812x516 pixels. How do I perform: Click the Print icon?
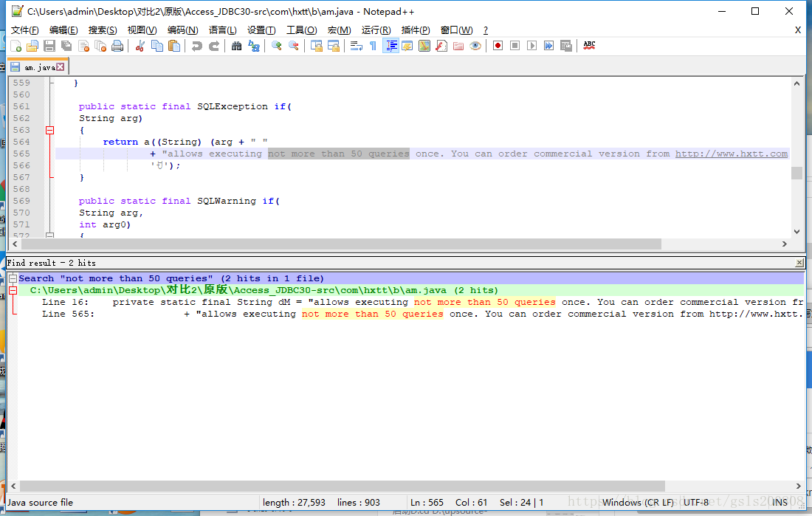pyautogui.click(x=117, y=45)
